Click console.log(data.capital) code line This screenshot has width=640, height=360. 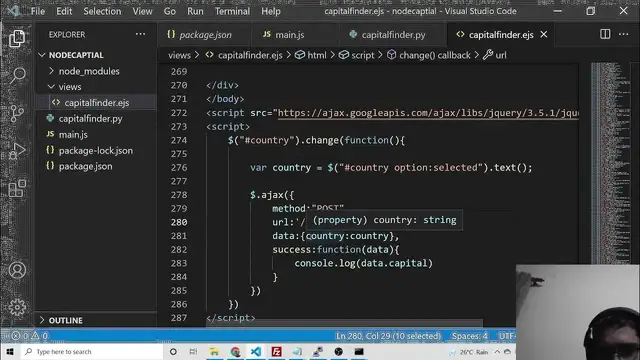363,263
